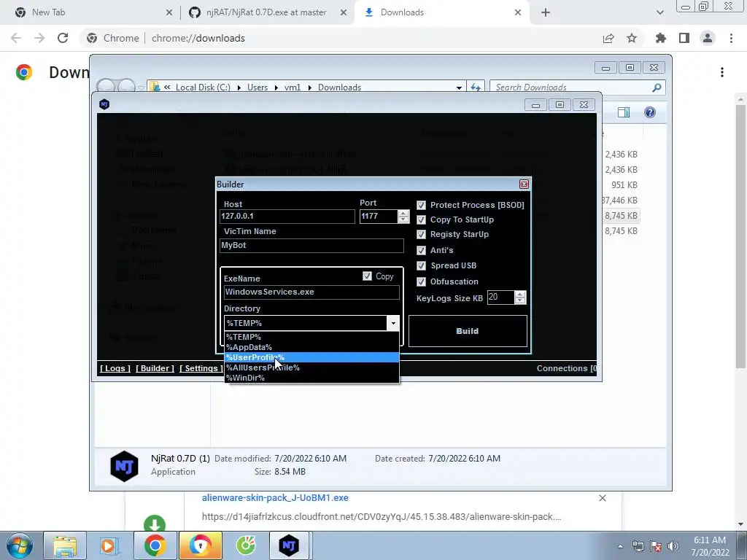Disable the Anti's checkbox
This screenshot has height=560, width=747.
(421, 251)
